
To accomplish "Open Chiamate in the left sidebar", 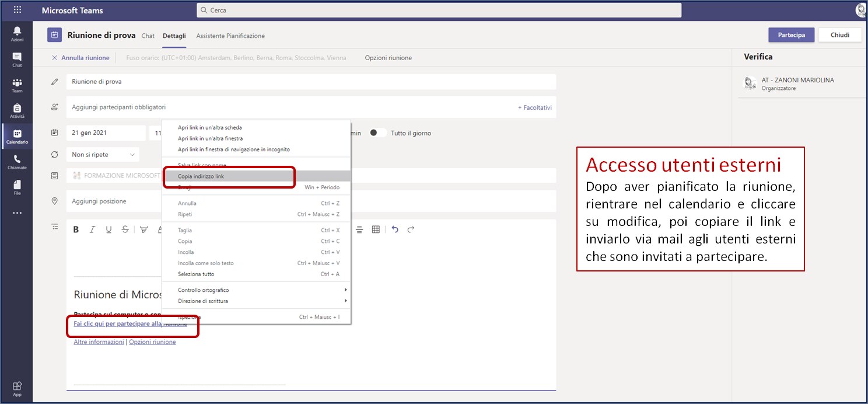I will [17, 162].
